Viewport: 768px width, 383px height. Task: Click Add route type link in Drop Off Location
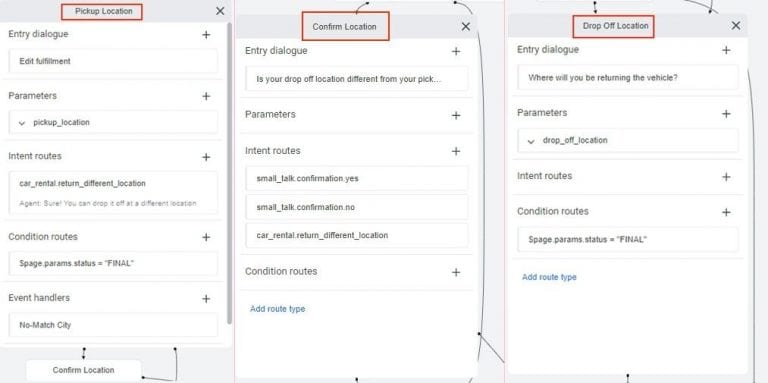tap(549, 277)
